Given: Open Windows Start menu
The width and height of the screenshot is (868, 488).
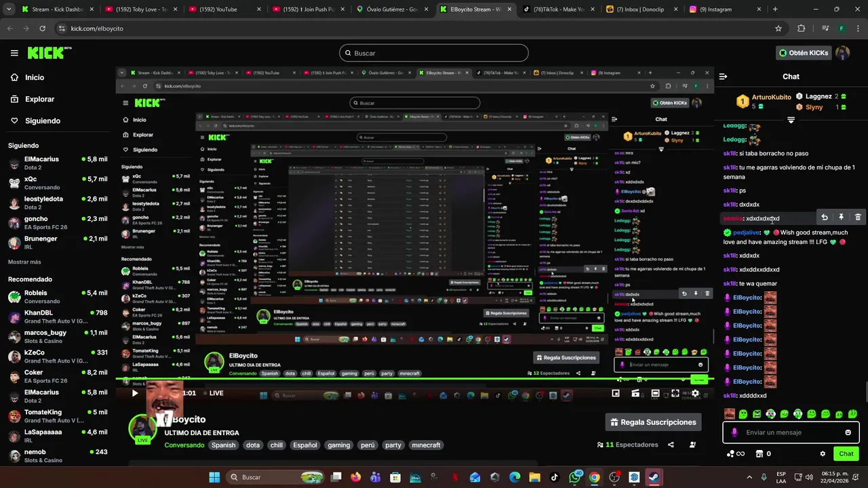Looking at the screenshot, I should tap(214, 477).
